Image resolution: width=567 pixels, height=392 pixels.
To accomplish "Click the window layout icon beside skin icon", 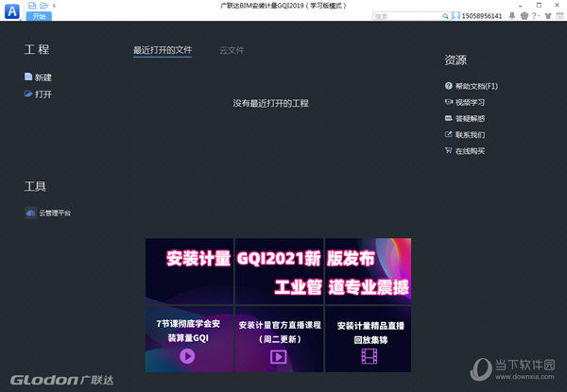I will pos(559,15).
